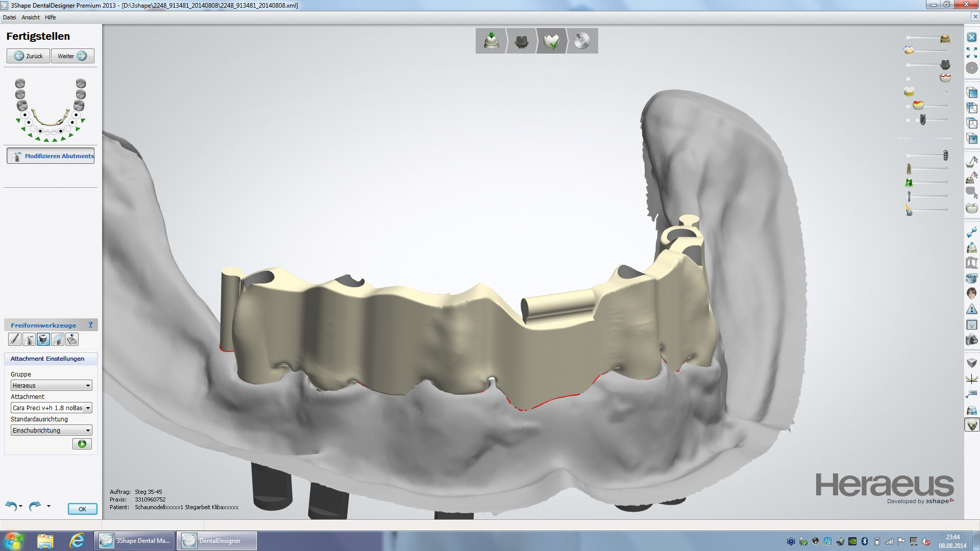980x551 pixels.
Task: Click the spray can freeform tool
Action: point(29,339)
